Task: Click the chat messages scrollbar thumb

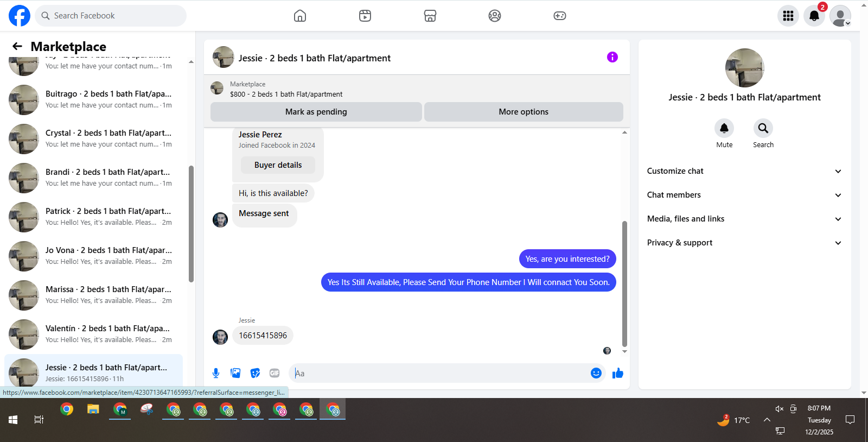Action: pos(624,284)
